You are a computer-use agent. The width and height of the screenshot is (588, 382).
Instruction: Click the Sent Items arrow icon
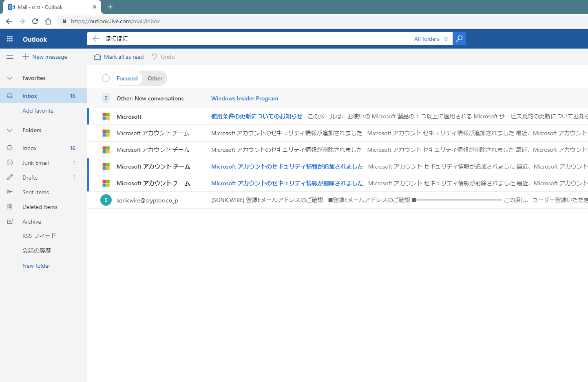pos(10,192)
